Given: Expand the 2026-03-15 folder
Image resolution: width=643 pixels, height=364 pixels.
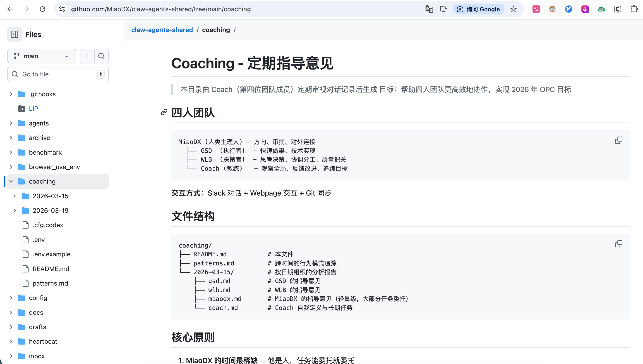Looking at the screenshot, I should tap(14, 196).
